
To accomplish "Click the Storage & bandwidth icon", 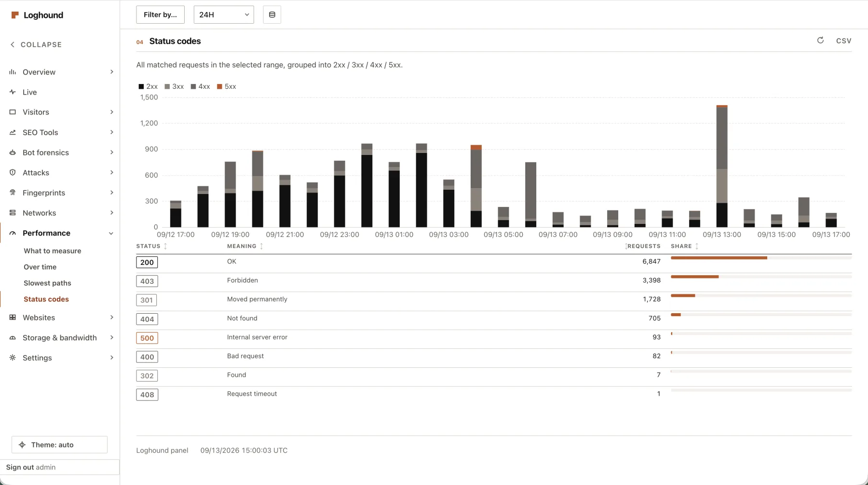I will pyautogui.click(x=13, y=338).
